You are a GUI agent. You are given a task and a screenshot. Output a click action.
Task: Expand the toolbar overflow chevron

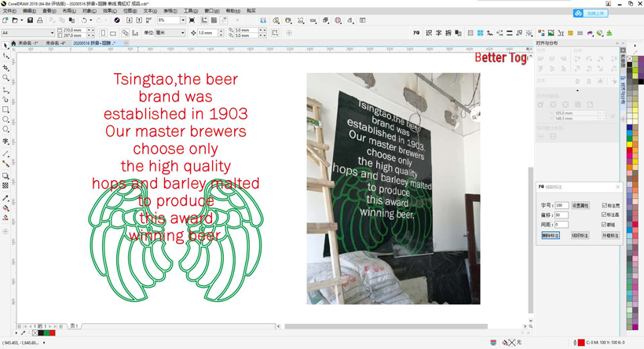237,20
